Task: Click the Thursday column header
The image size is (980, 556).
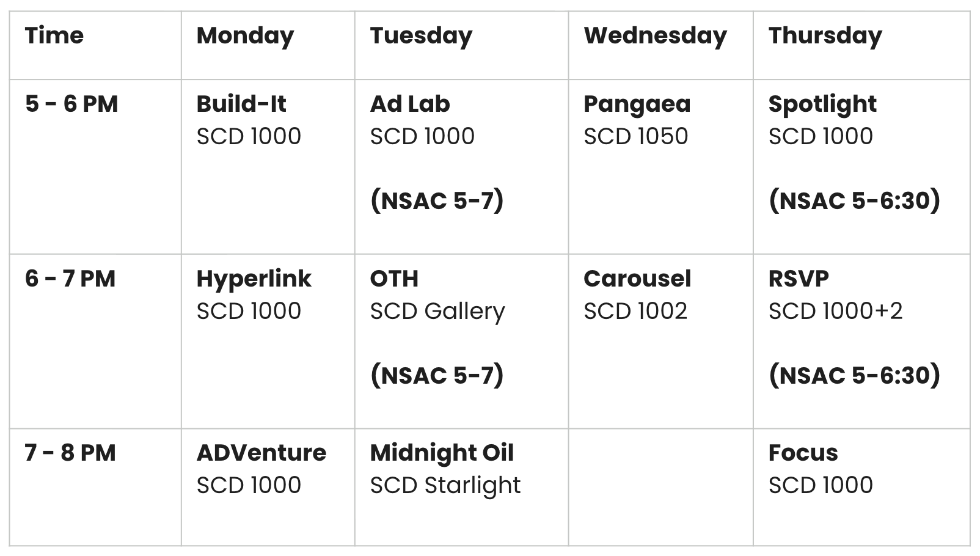Action: coord(861,45)
